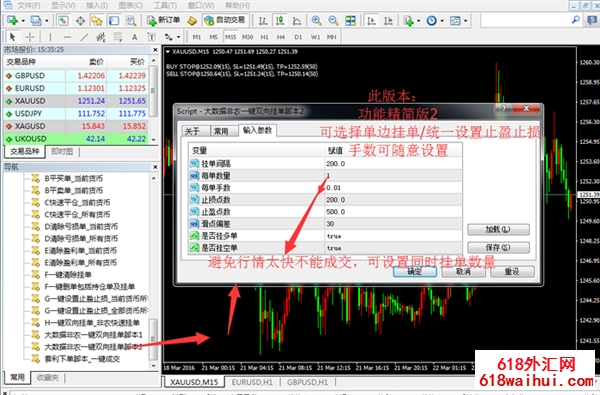Open the EURUSD,H1 chart tab
This screenshot has height=395, width=600.
[252, 382]
